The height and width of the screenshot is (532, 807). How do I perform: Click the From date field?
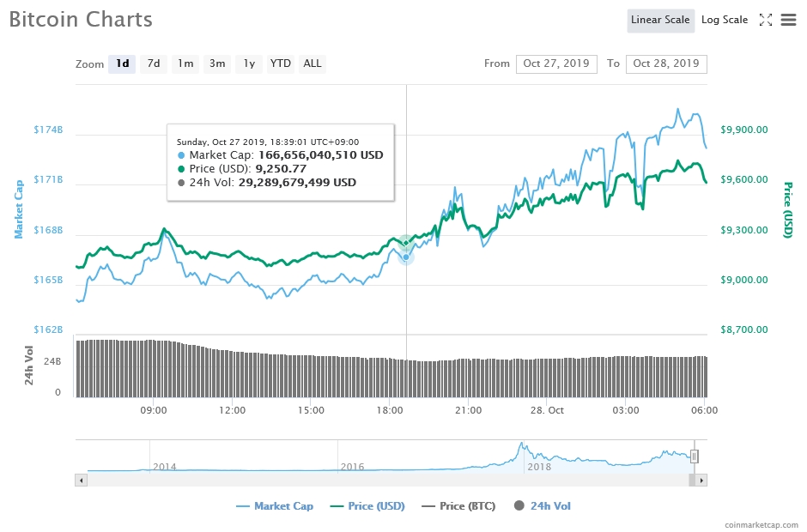(556, 63)
